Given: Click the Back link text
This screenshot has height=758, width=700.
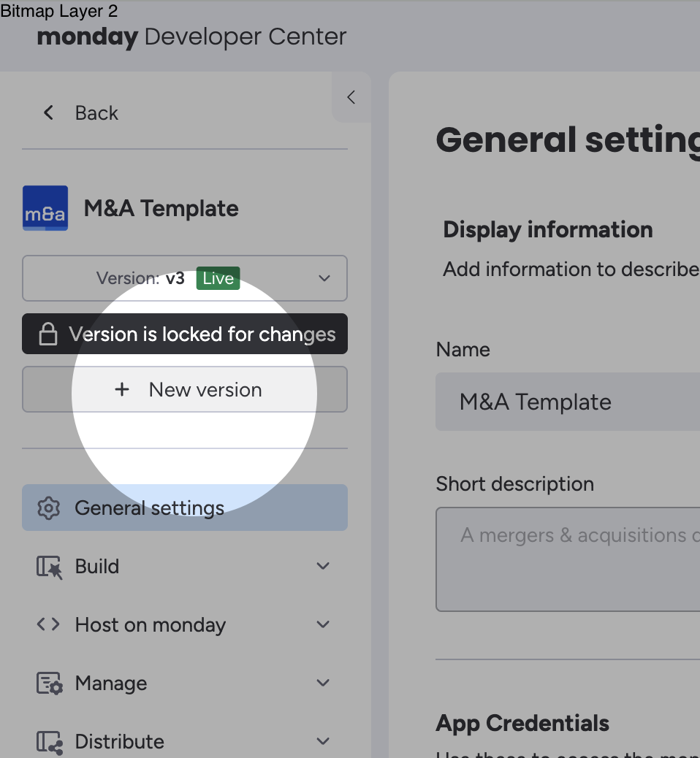Looking at the screenshot, I should coord(96,113).
